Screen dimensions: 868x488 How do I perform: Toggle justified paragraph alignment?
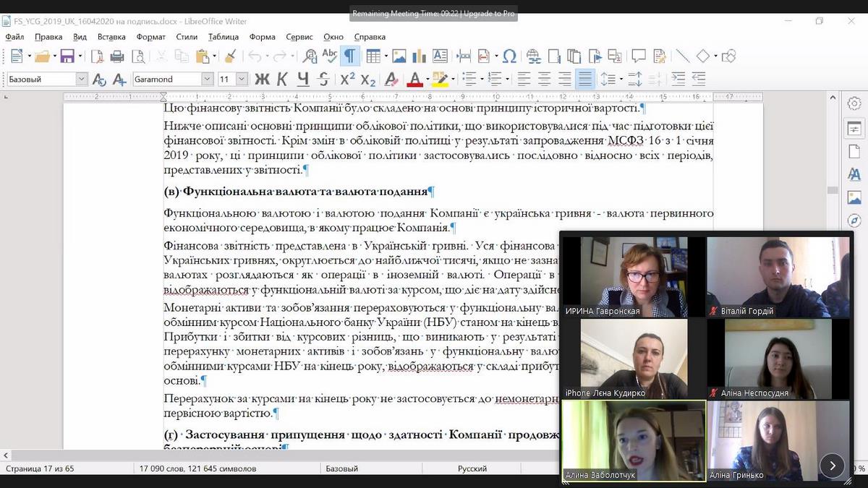tap(585, 79)
